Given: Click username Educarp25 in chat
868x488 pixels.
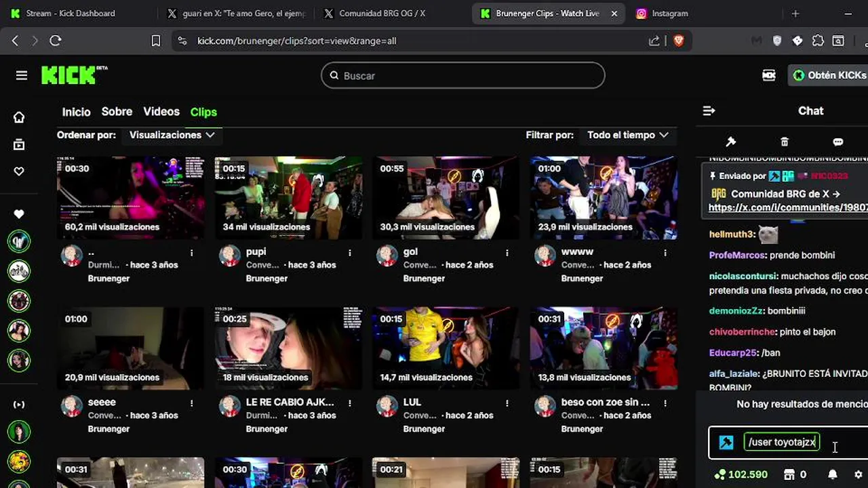Looking at the screenshot, I should (732, 353).
